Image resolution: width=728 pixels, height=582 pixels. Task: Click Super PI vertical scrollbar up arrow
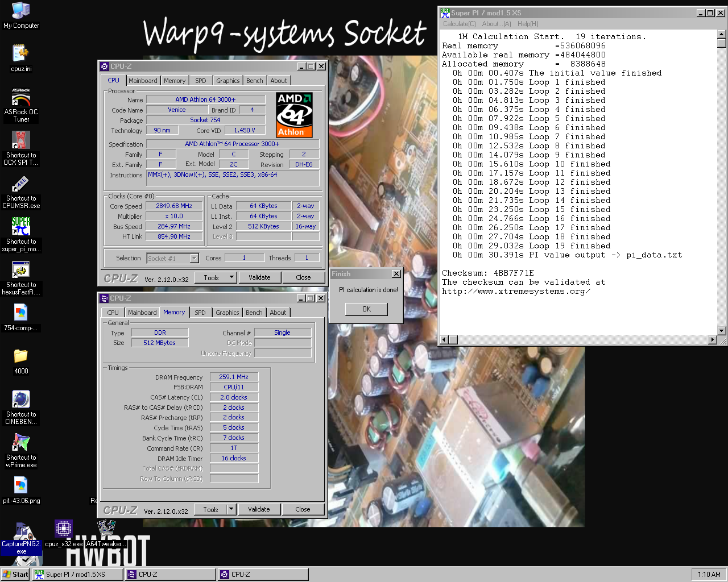tap(722, 35)
